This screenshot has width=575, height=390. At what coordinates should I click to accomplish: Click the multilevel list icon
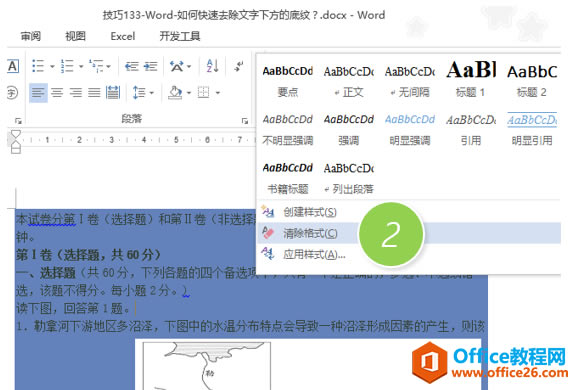(96, 66)
